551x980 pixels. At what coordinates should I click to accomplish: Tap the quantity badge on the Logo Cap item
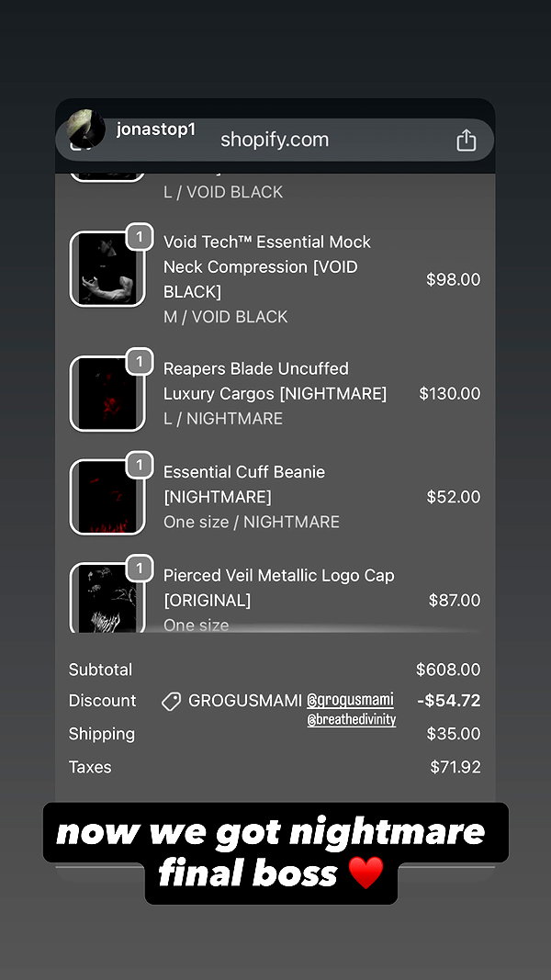(x=140, y=569)
